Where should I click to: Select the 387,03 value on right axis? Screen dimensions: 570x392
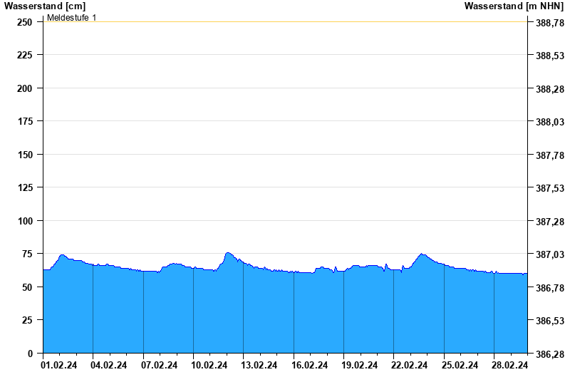click(549, 254)
